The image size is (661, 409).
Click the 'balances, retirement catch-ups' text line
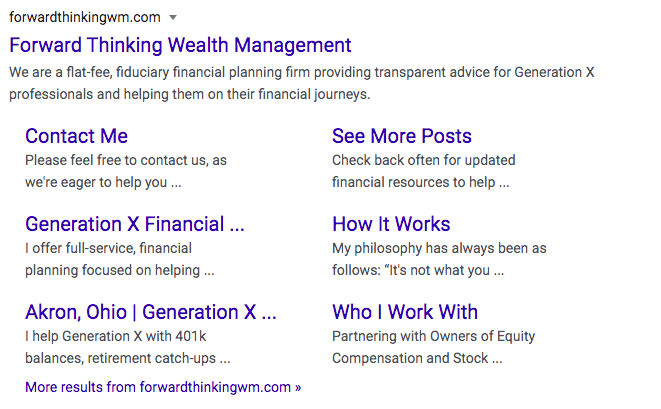click(127, 358)
